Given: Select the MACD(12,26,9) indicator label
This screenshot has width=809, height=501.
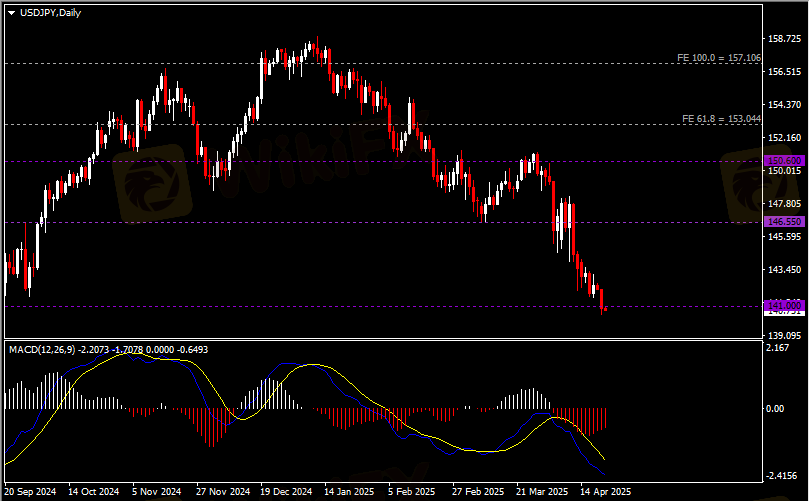Looking at the screenshot, I should coord(42,350).
